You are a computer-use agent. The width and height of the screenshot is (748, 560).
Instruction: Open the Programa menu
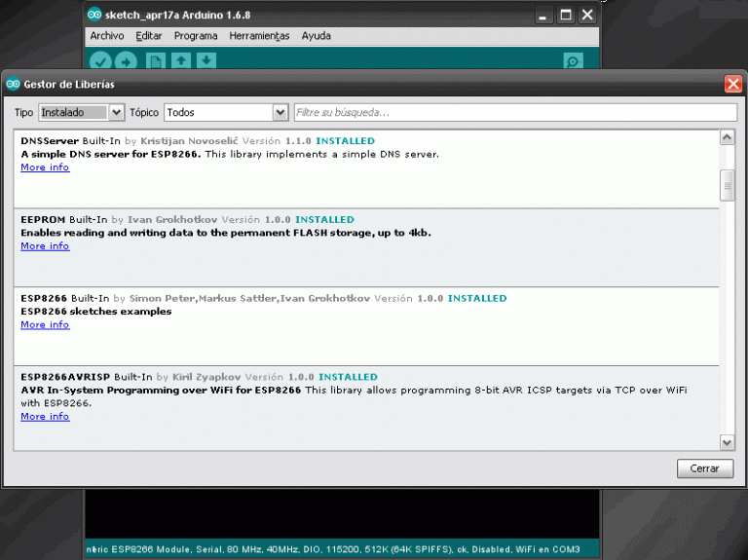[196, 36]
